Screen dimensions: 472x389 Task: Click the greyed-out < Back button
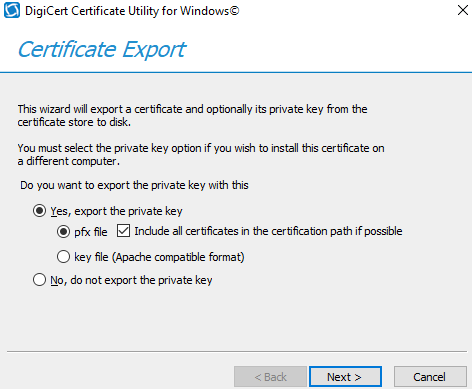point(270,377)
